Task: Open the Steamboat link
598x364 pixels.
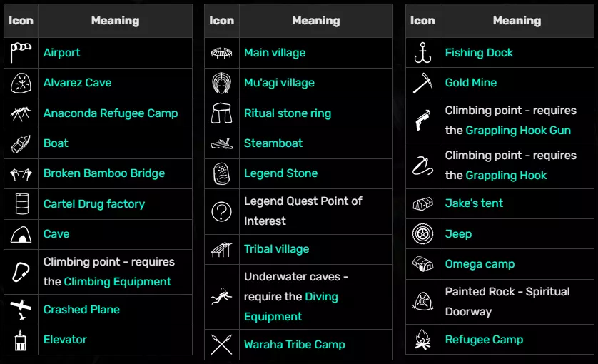Action: [x=273, y=143]
